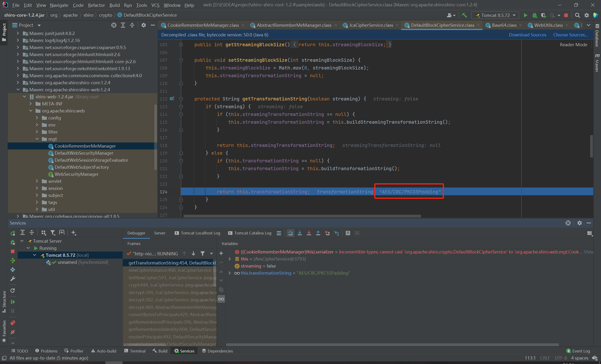The width and height of the screenshot is (601, 364).
Task: Click the Download Sources link
Action: click(x=527, y=35)
